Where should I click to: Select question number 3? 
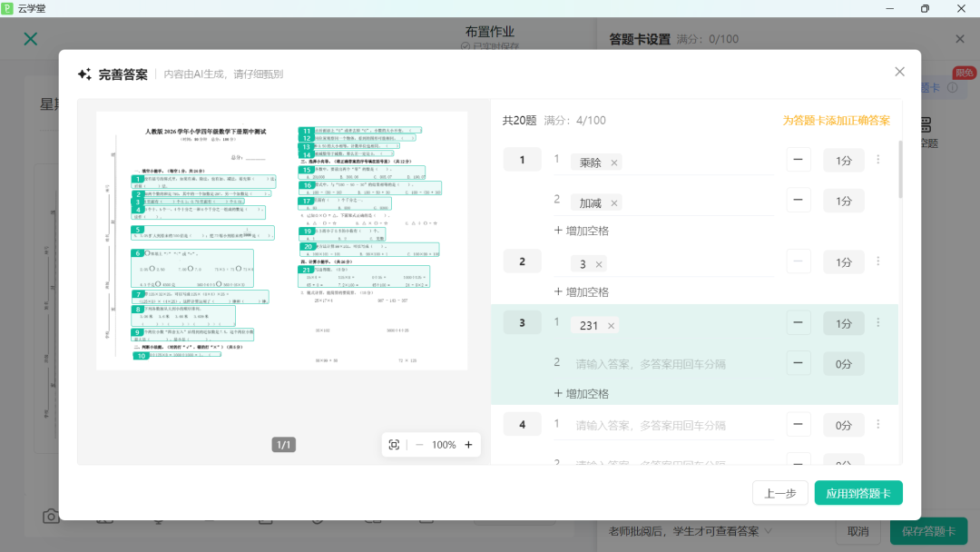pyautogui.click(x=523, y=322)
